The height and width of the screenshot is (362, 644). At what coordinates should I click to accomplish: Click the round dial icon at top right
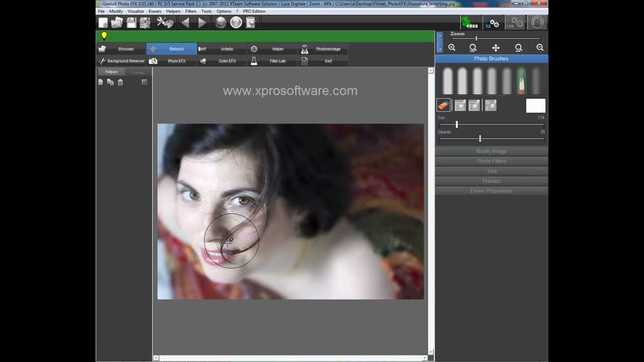537,23
